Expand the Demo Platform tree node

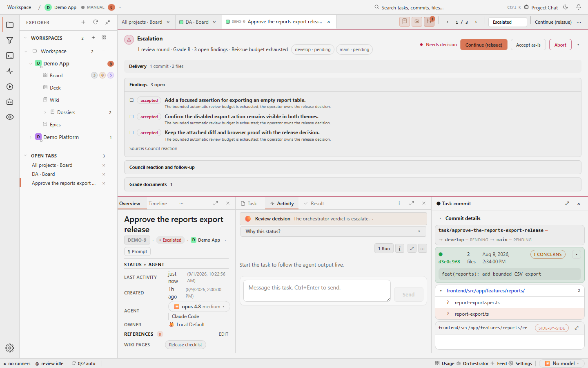click(x=31, y=137)
